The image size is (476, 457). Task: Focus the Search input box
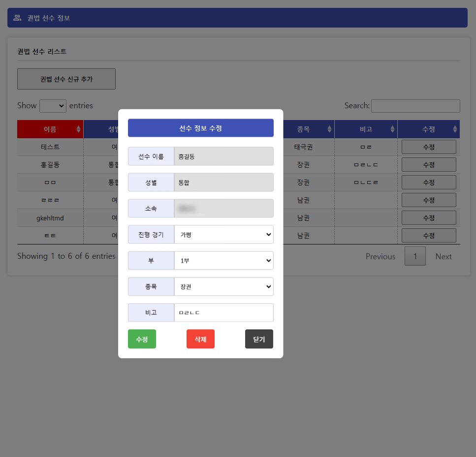click(415, 106)
